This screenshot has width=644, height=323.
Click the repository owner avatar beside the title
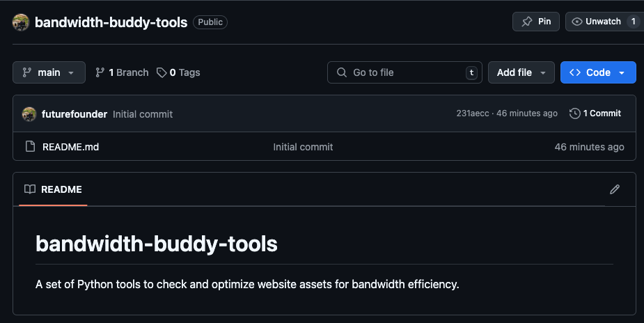click(20, 22)
